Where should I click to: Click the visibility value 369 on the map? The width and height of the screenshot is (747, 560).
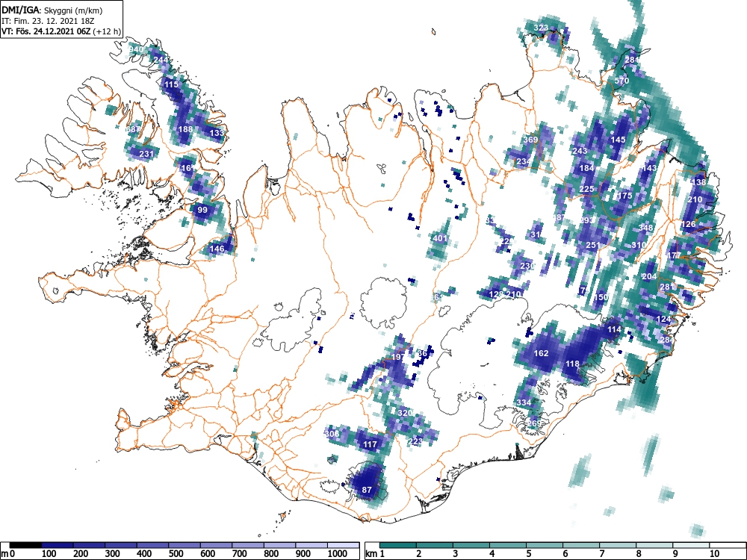coord(530,140)
